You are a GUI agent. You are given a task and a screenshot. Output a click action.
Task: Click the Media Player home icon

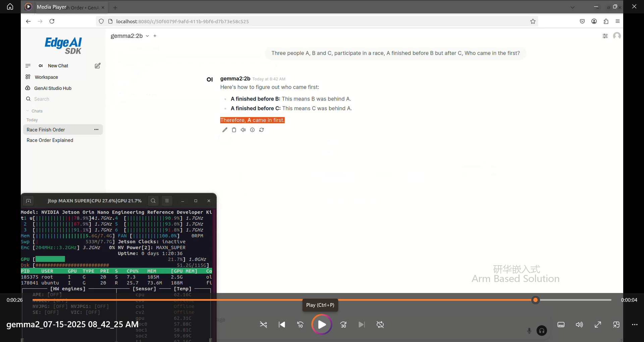point(10,7)
